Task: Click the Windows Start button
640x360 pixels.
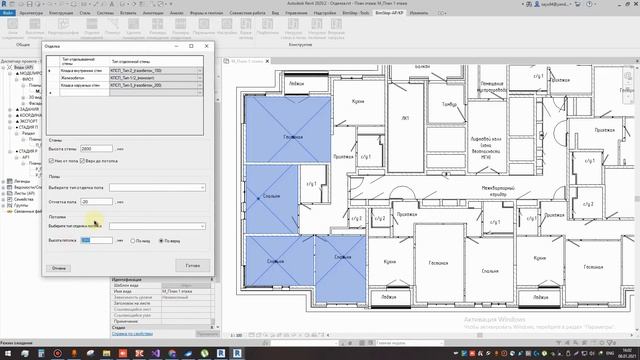Action: click(8, 353)
